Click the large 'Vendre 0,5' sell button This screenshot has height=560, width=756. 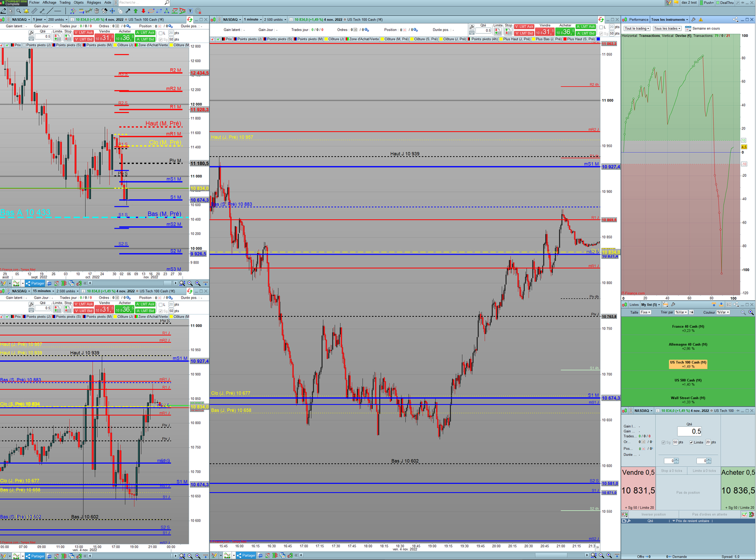638,488
